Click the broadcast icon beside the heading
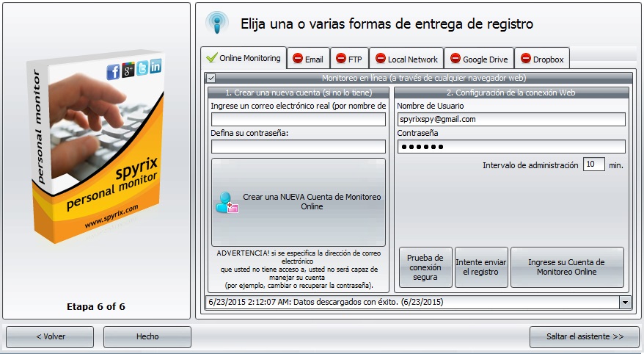 [217, 22]
